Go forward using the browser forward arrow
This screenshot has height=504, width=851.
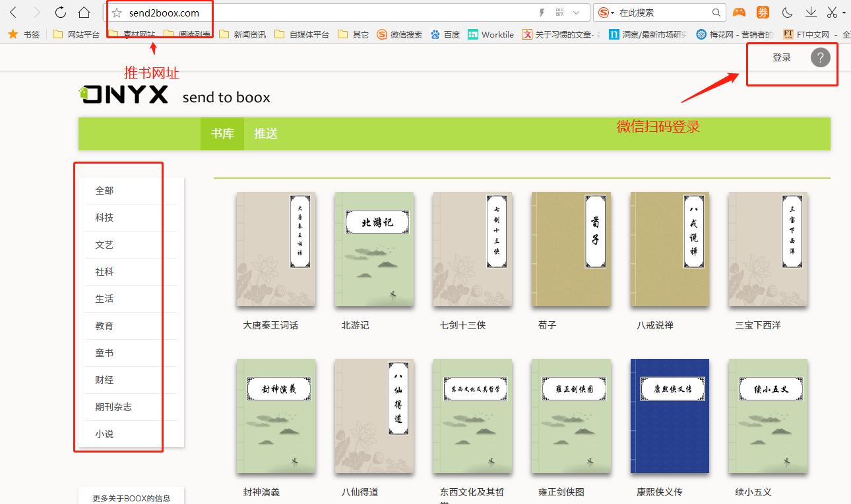coord(36,13)
